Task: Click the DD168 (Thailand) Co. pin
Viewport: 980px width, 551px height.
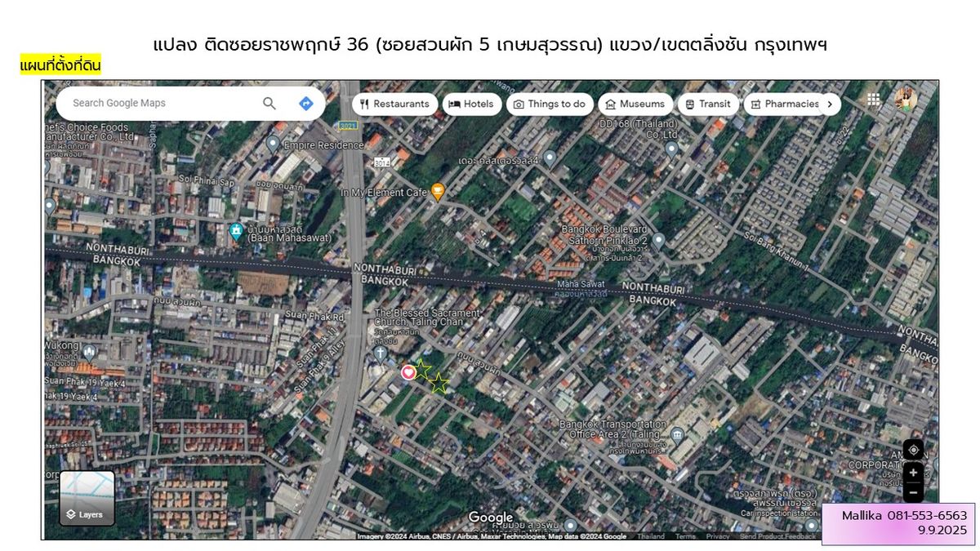Action: pyautogui.click(x=671, y=149)
